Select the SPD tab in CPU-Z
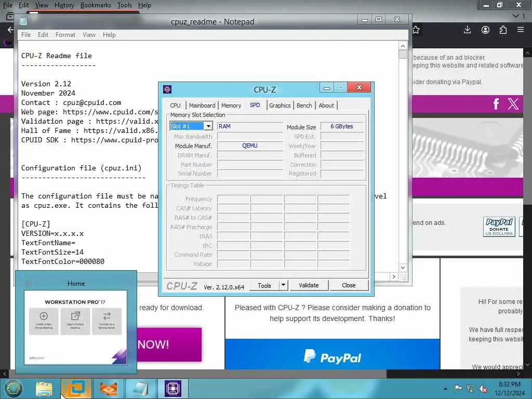This screenshot has width=532, height=399. click(255, 105)
